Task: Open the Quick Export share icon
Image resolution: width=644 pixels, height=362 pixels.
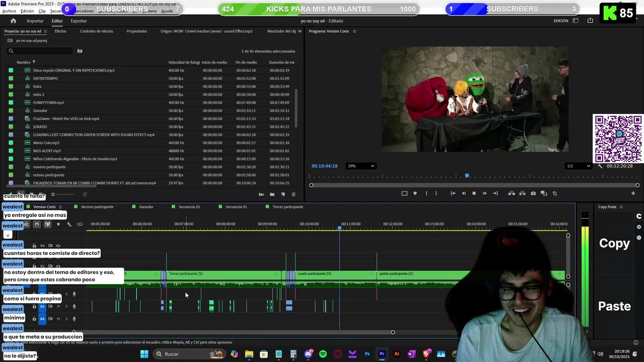Action: (x=590, y=21)
